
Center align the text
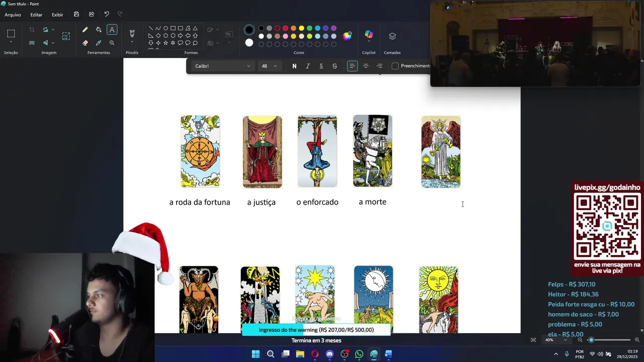(x=366, y=66)
